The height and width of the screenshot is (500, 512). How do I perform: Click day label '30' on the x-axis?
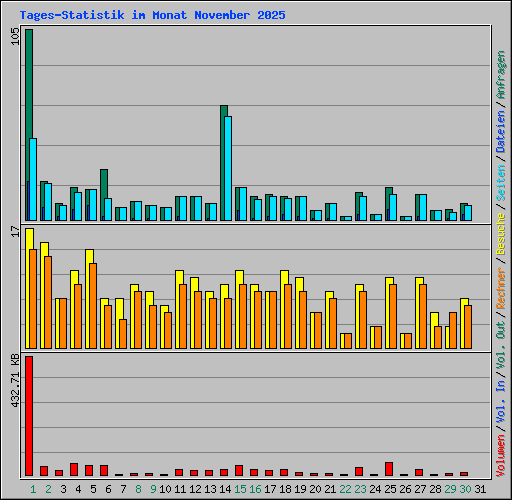465,489
